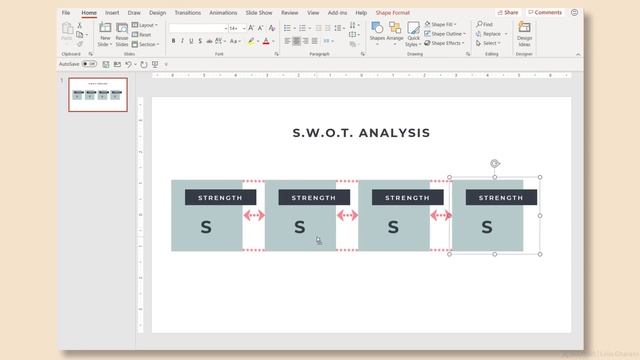Open the Shape Outline dropdown
Image resolution: width=640 pixels, height=360 pixels.
tap(445, 34)
